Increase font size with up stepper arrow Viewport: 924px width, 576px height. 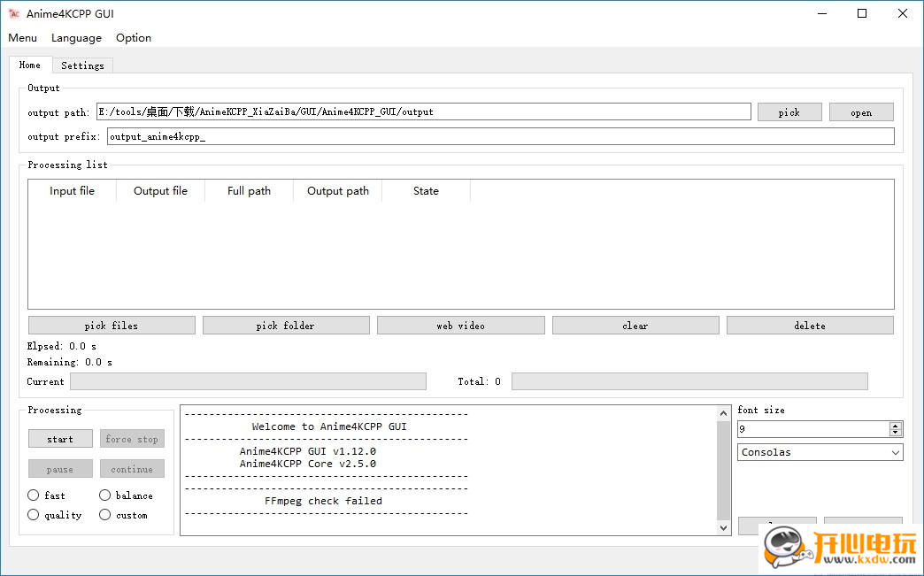(x=896, y=426)
